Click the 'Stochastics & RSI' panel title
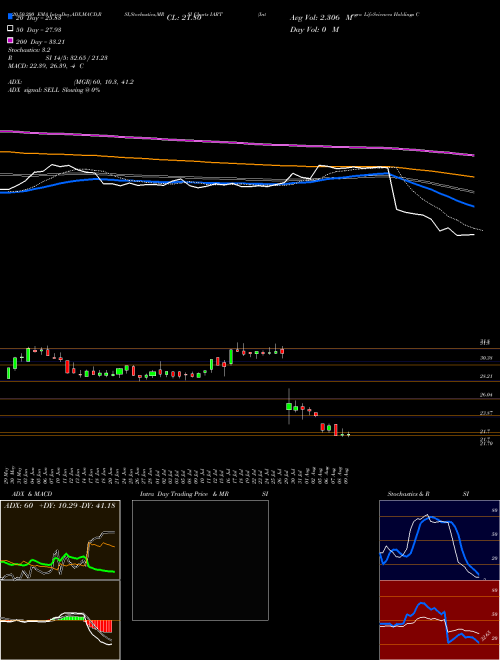 428,494
